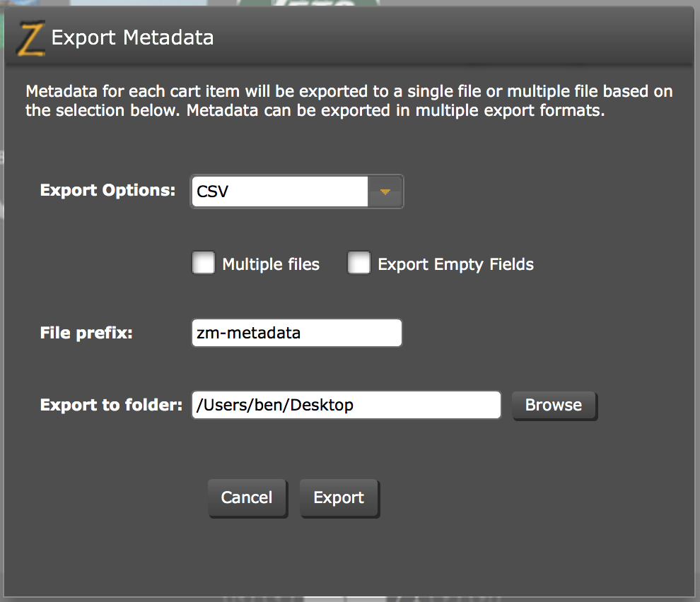Cancel the metadata export dialog
700x602 pixels.
247,498
